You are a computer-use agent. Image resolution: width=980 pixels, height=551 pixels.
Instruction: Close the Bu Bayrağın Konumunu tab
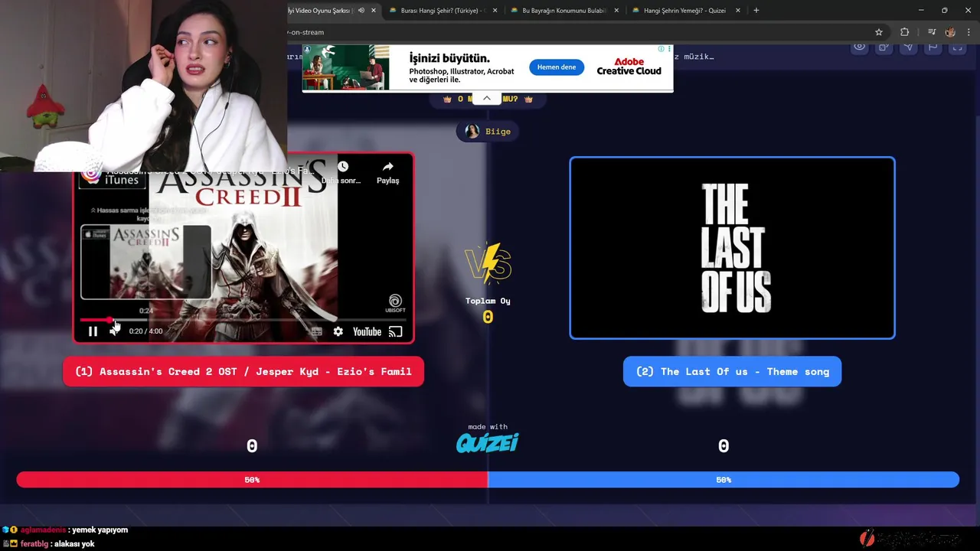pyautogui.click(x=616, y=11)
